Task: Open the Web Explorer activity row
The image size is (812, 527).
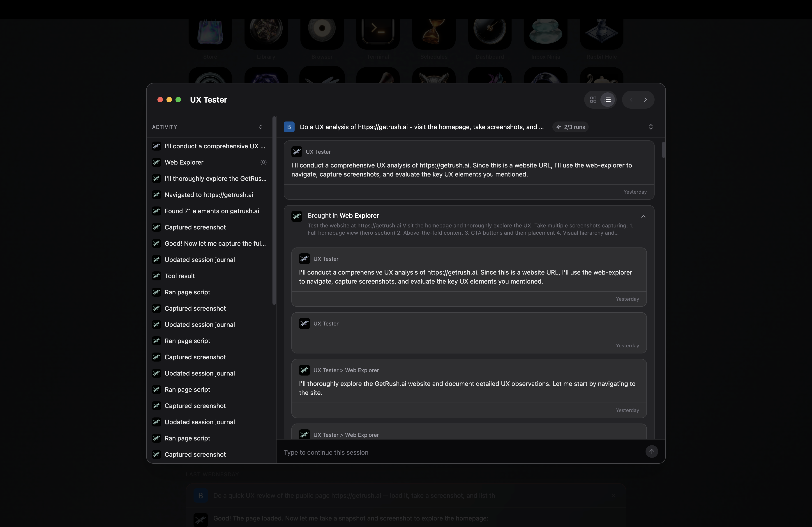Action: coord(210,162)
